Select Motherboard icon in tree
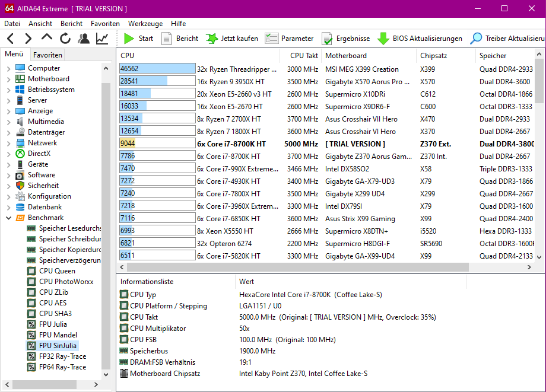Viewport: 546px width, 392px height. pyautogui.click(x=20, y=79)
